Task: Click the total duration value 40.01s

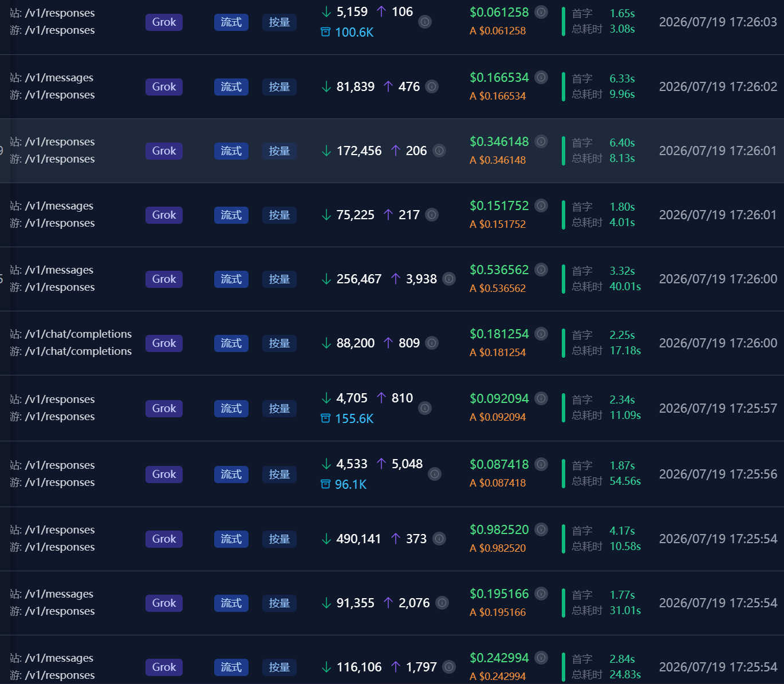Action: [x=625, y=286]
